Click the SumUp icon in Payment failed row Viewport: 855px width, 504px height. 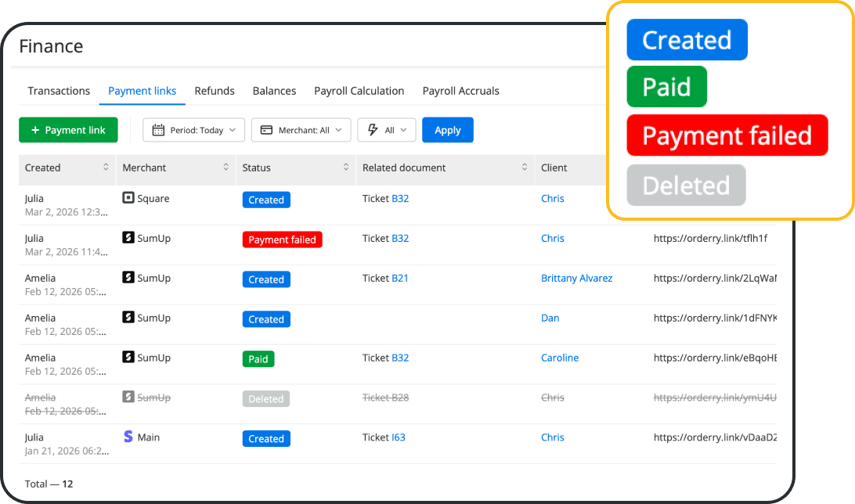(x=128, y=238)
